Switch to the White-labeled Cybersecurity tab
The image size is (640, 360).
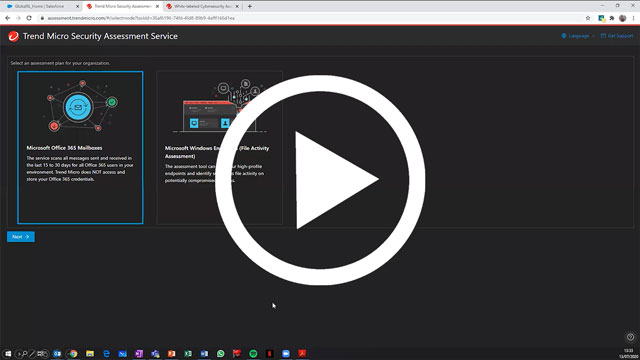[x=202, y=7]
